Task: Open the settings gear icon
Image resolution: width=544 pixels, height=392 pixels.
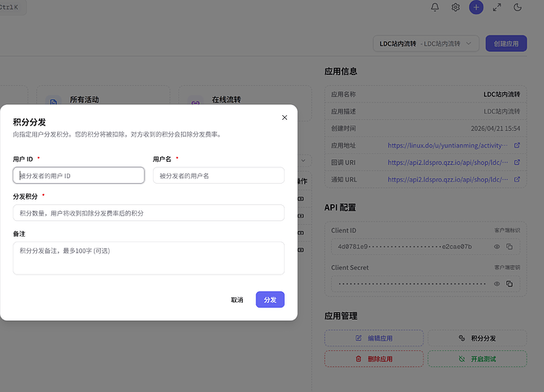Action: (x=456, y=7)
